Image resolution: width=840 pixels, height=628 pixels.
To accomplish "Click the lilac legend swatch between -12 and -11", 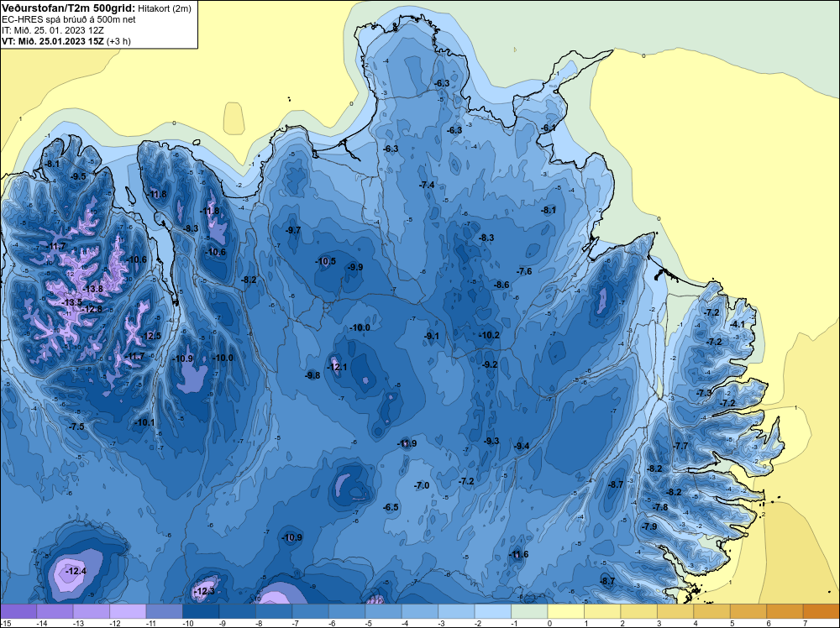I will pos(128,611).
